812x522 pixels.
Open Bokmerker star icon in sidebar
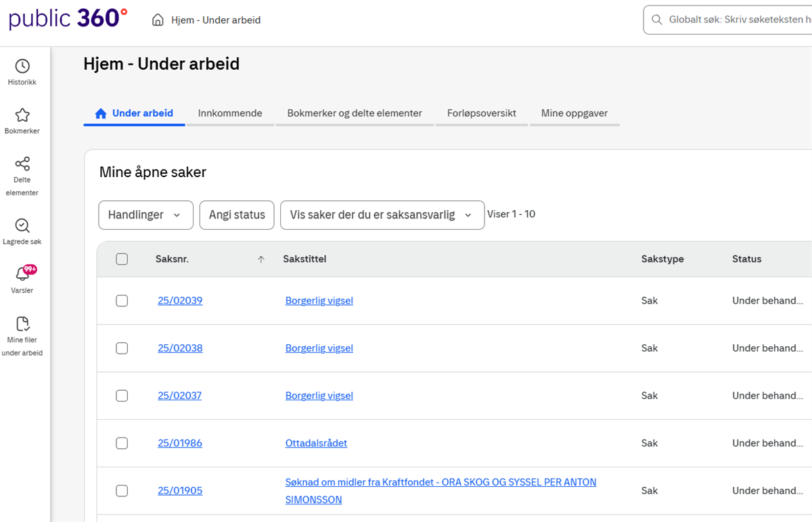(x=22, y=115)
